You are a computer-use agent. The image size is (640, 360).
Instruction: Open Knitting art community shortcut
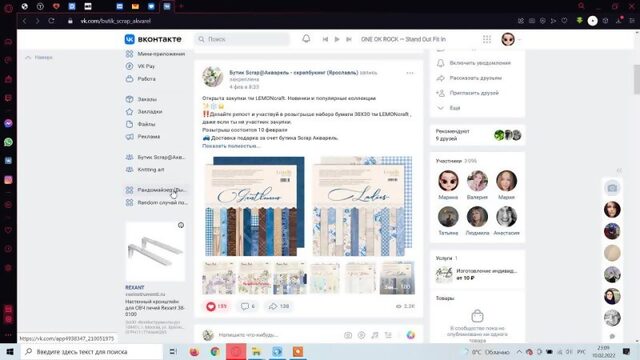[145, 169]
